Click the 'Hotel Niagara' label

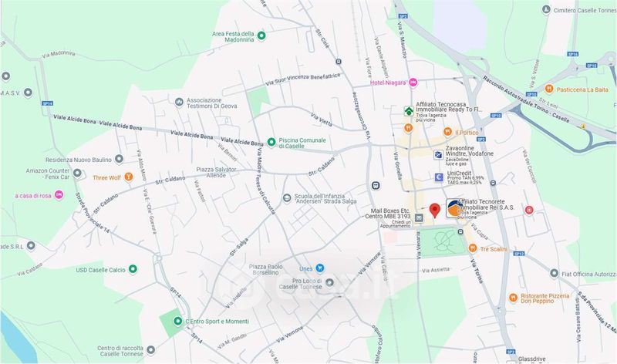[x=388, y=83]
